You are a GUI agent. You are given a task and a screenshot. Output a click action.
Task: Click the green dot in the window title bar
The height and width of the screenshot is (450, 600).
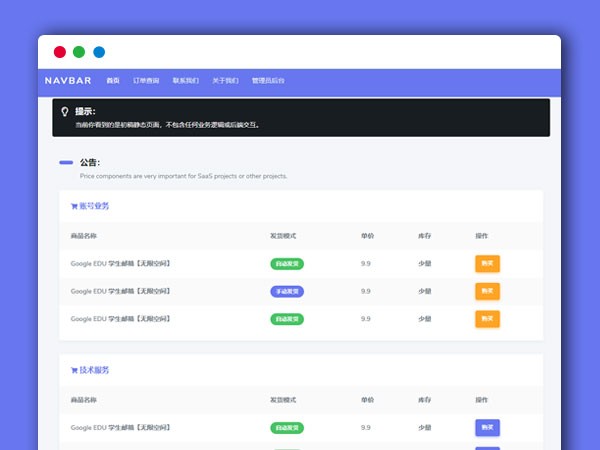coord(79,52)
